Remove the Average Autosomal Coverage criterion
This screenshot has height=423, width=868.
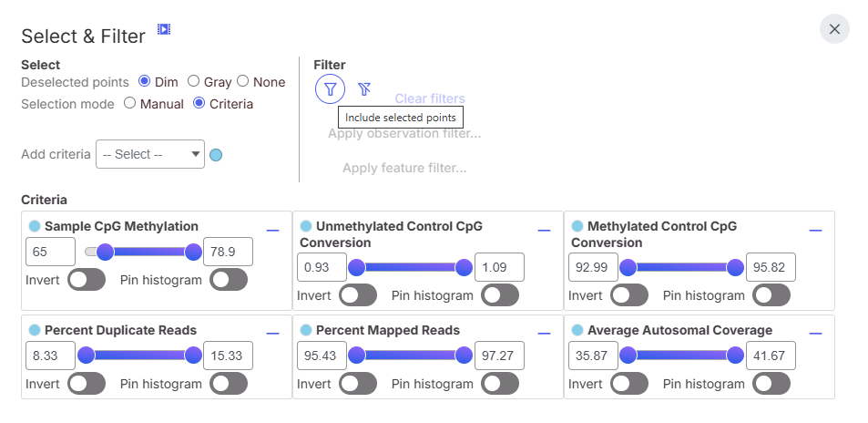click(815, 334)
